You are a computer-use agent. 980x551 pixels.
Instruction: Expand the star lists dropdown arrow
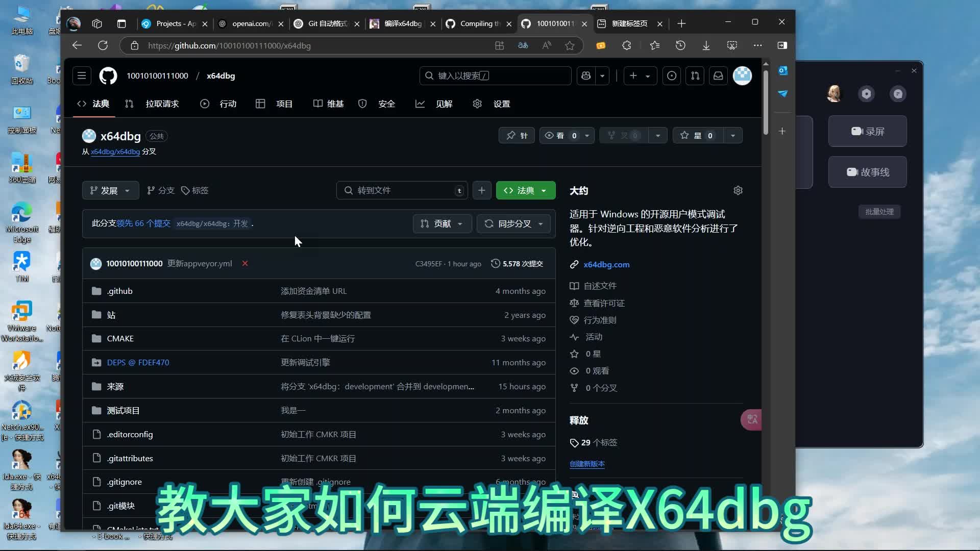point(732,135)
